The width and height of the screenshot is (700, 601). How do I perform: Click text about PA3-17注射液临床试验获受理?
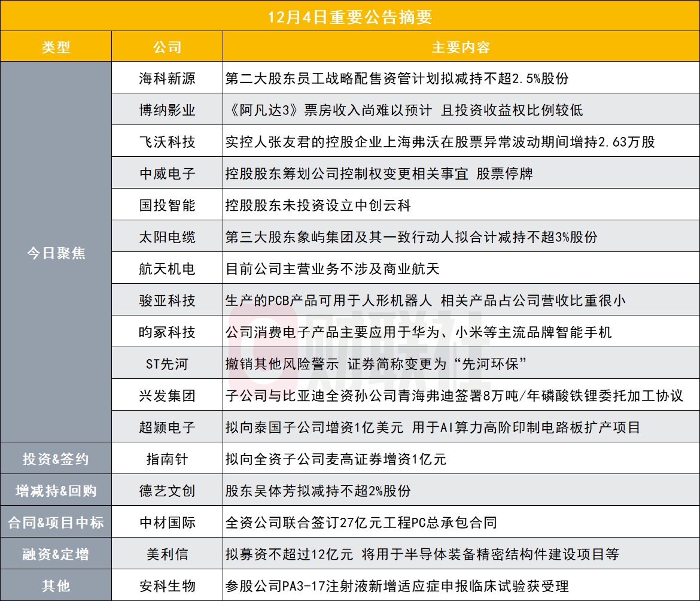tap(397, 586)
